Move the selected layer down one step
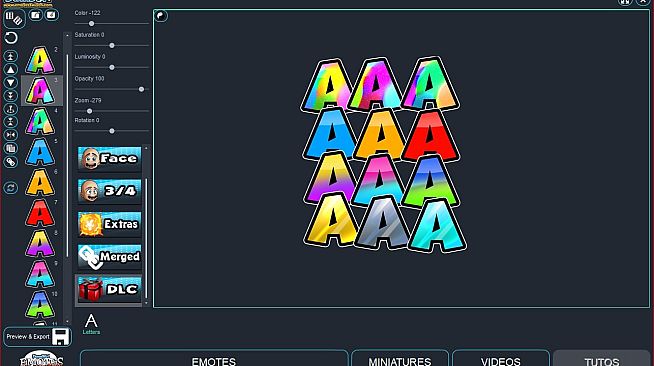Screen dimensions: 654x366 point(11,83)
